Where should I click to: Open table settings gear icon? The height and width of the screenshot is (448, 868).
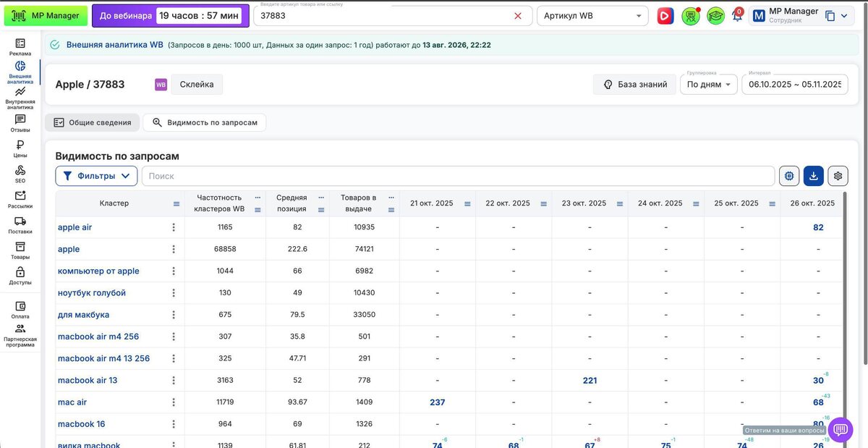pos(838,176)
